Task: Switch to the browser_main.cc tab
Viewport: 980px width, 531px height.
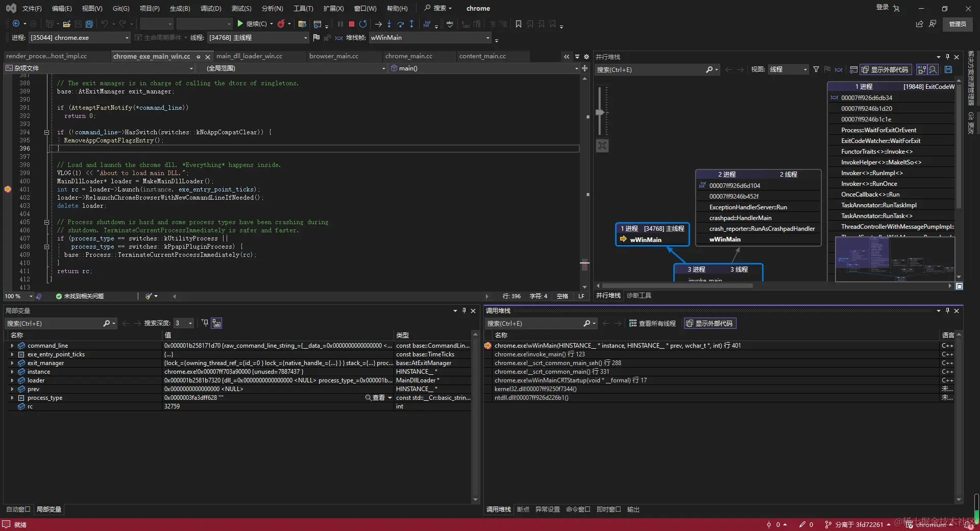Action: (334, 56)
